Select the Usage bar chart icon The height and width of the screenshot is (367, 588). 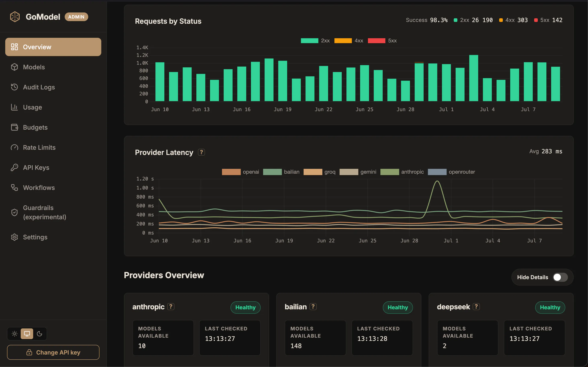[14, 107]
